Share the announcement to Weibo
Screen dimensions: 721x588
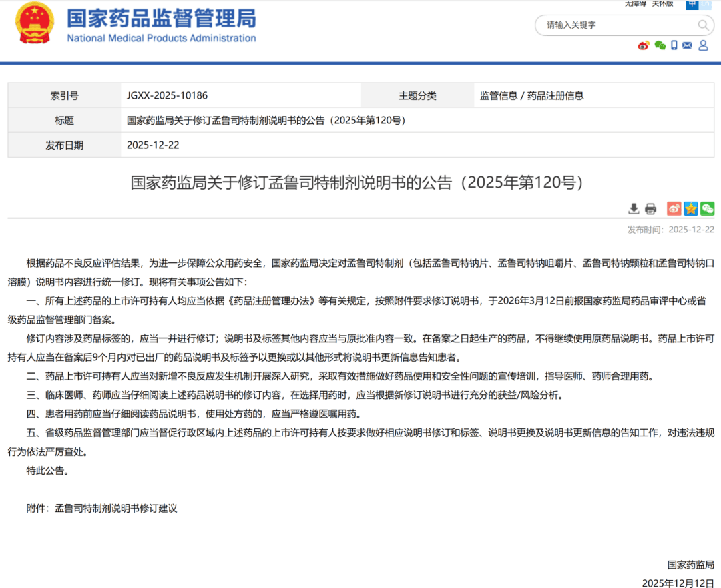(x=674, y=208)
